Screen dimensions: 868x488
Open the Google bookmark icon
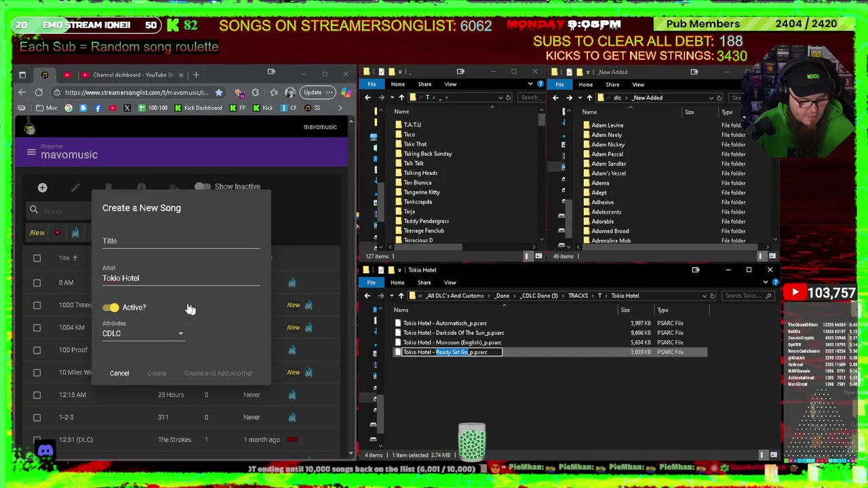click(68, 108)
